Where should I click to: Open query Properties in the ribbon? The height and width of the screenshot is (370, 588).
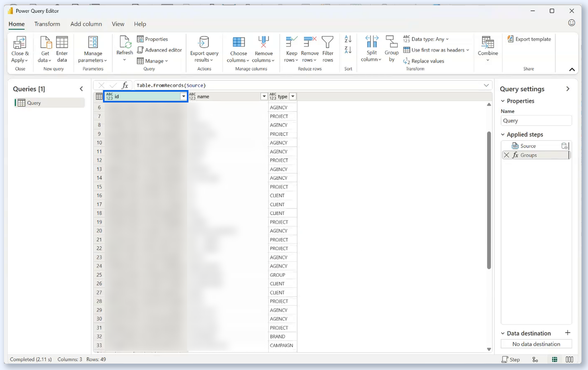(153, 39)
